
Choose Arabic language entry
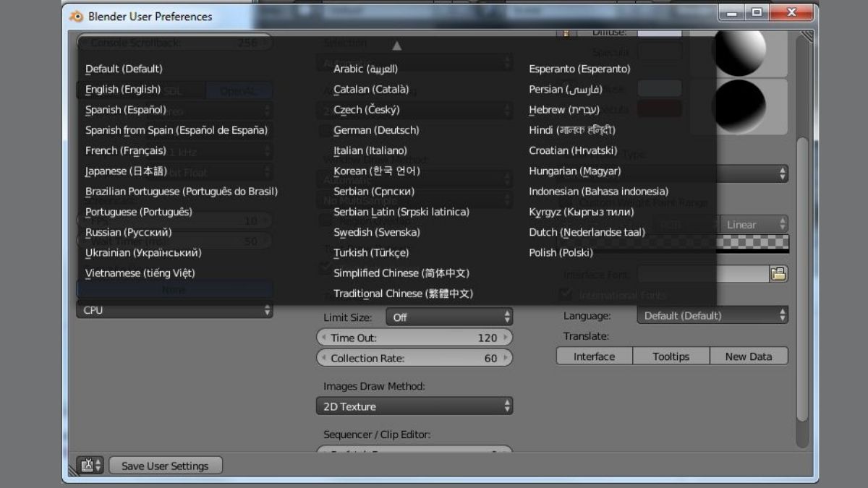click(x=365, y=69)
